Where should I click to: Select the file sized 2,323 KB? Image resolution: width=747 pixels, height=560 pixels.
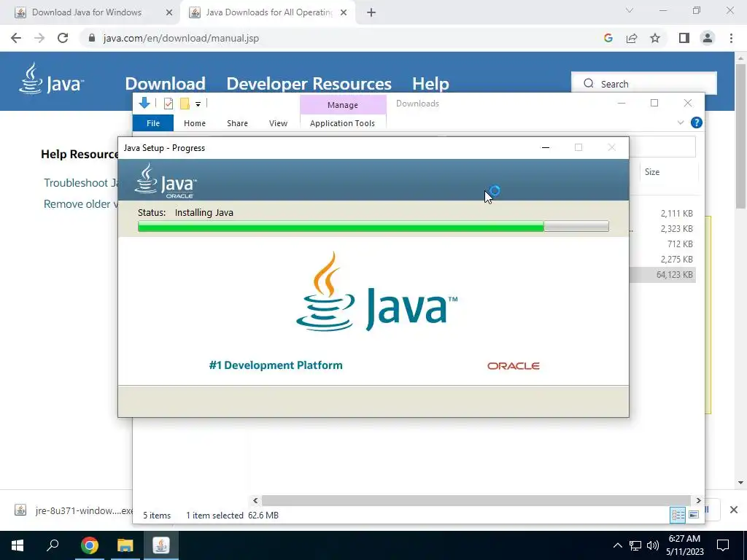point(676,228)
